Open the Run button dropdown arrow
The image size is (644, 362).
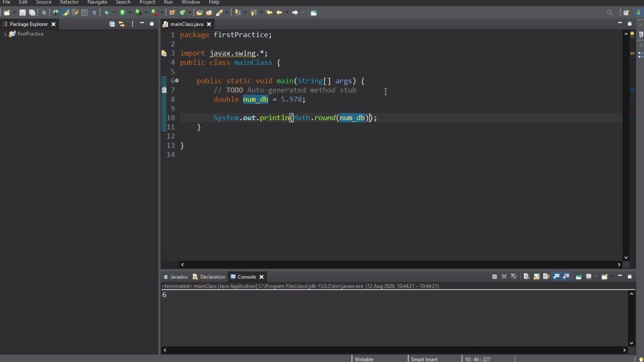(x=130, y=13)
